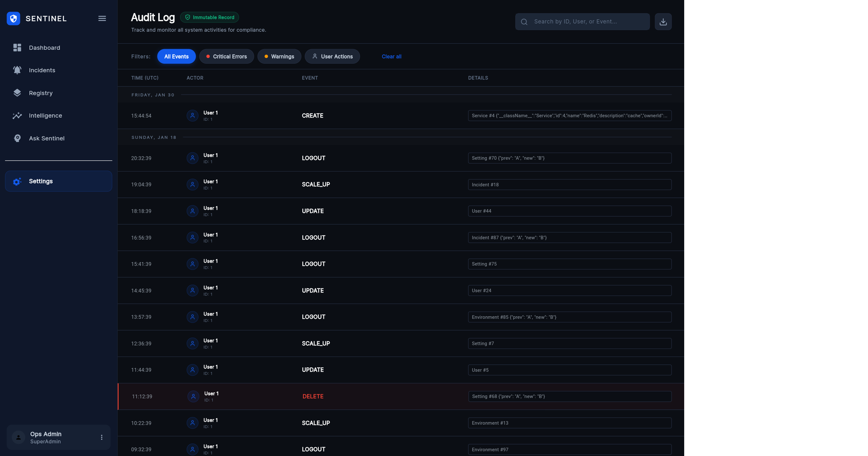Open Ask Sentinel in the sidebar
868x456 pixels.
pos(47,138)
